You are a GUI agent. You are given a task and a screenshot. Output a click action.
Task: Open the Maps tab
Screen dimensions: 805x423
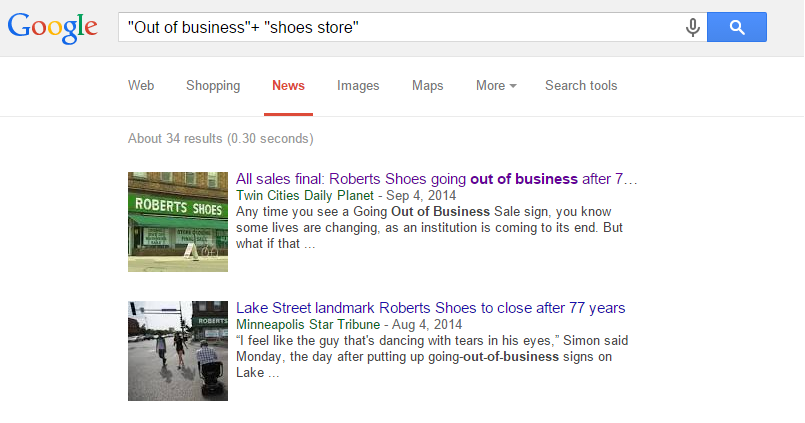427,86
